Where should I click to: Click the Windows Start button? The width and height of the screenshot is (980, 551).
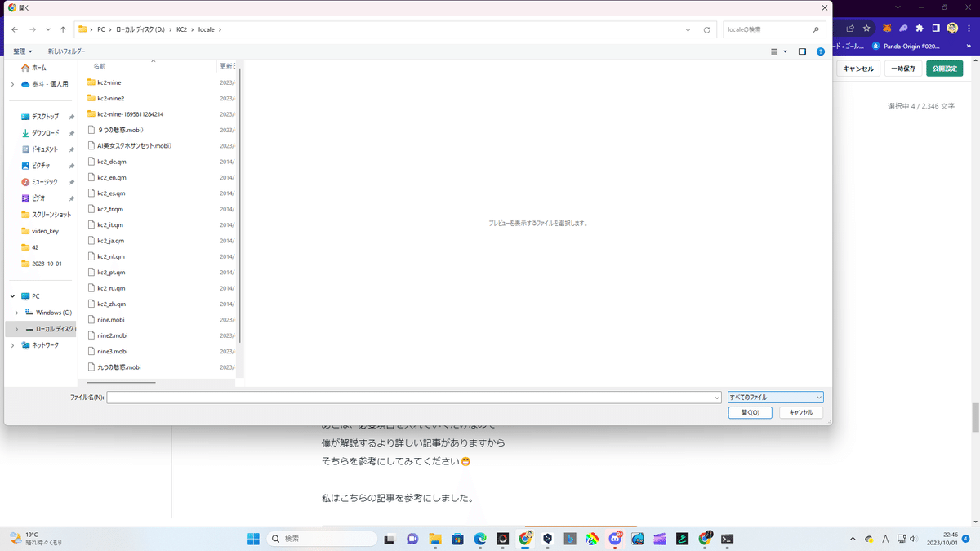253,539
